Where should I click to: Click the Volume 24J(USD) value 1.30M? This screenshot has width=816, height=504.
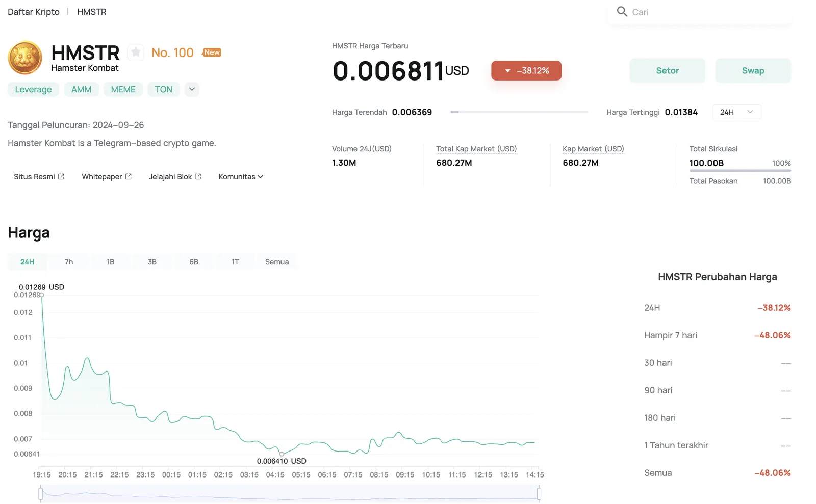coord(344,163)
